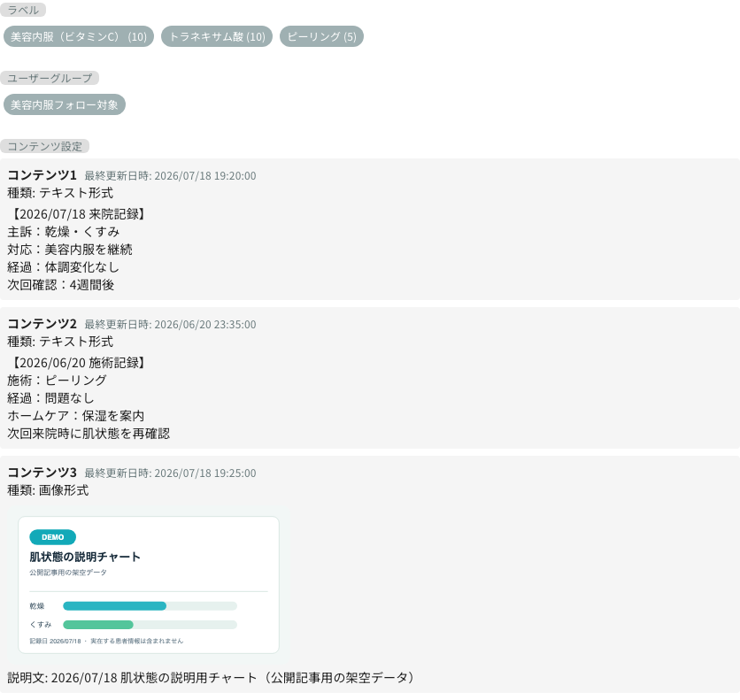This screenshot has width=740, height=700.
Task: Click the ユーザーグループ section heading
Action: (49, 78)
